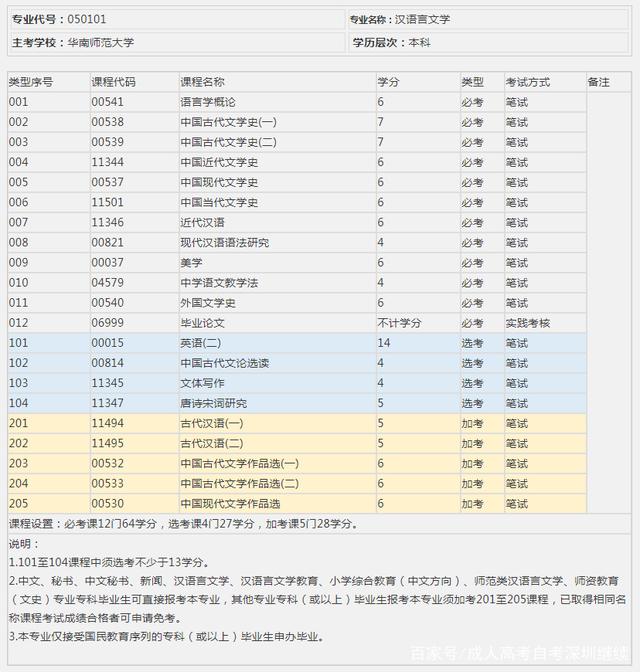Viewport: 640px width, 672px height.
Task: Click the 实践考核 exam method cell
Action: click(527, 323)
